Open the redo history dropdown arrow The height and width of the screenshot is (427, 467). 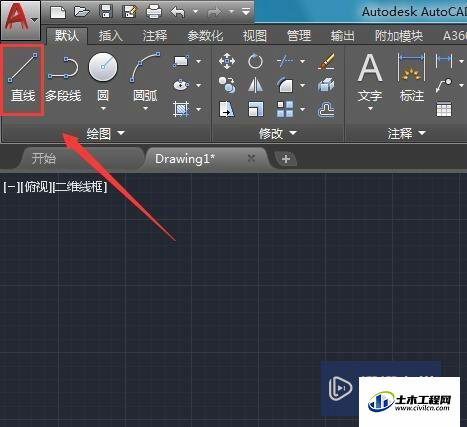(231, 12)
